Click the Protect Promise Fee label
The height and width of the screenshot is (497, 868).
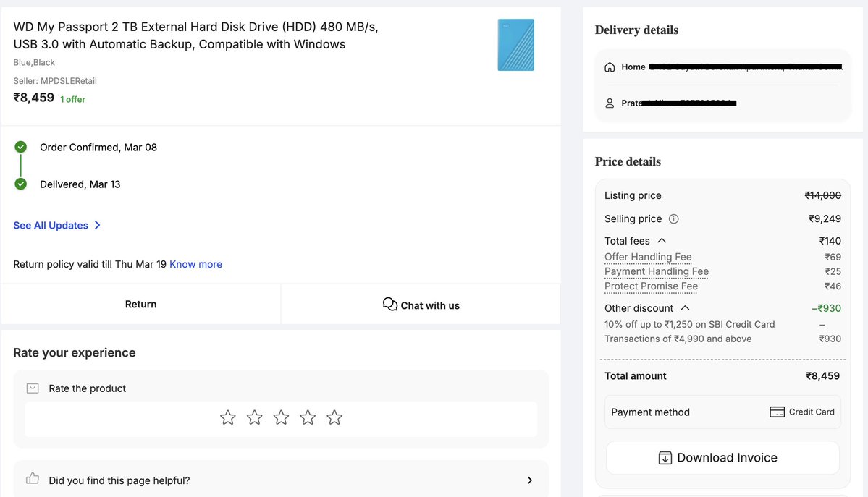coord(651,286)
